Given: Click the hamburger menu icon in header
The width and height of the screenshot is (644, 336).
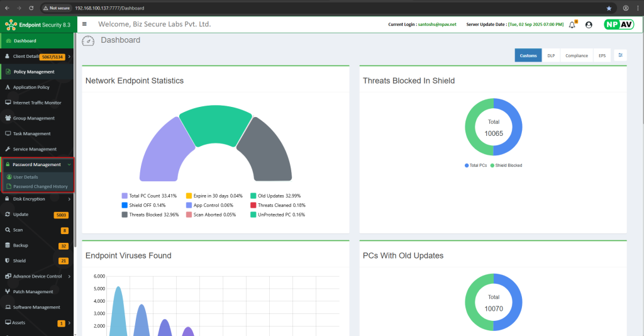Looking at the screenshot, I should tap(84, 24).
